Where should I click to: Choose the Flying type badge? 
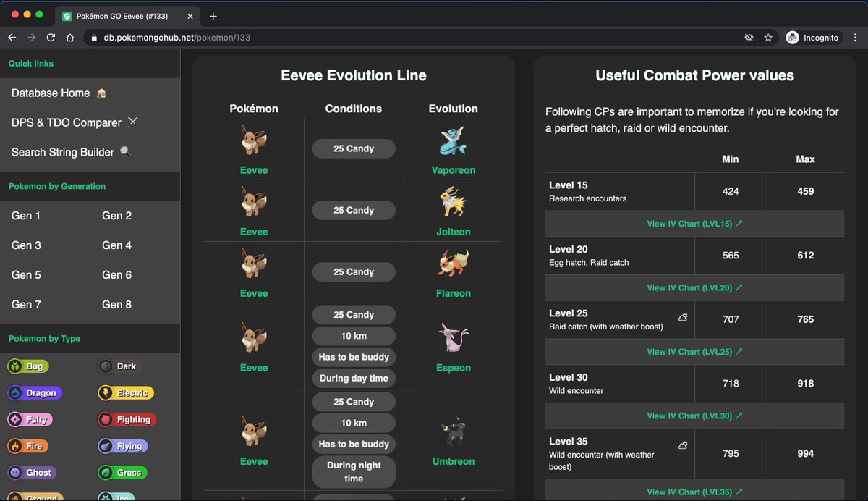pyautogui.click(x=123, y=447)
